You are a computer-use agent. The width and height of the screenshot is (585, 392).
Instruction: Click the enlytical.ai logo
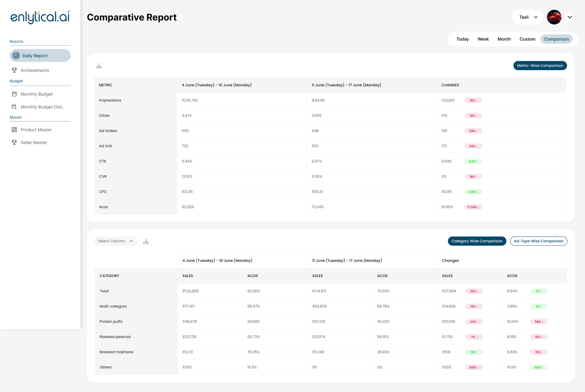click(40, 17)
